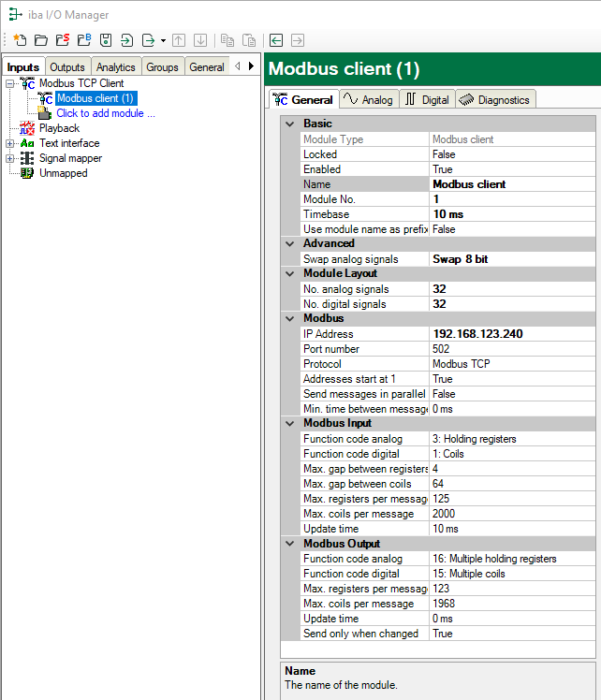Collapse the Modbus TCP Client tree node
Viewport: 601px width, 700px height.
(x=10, y=83)
